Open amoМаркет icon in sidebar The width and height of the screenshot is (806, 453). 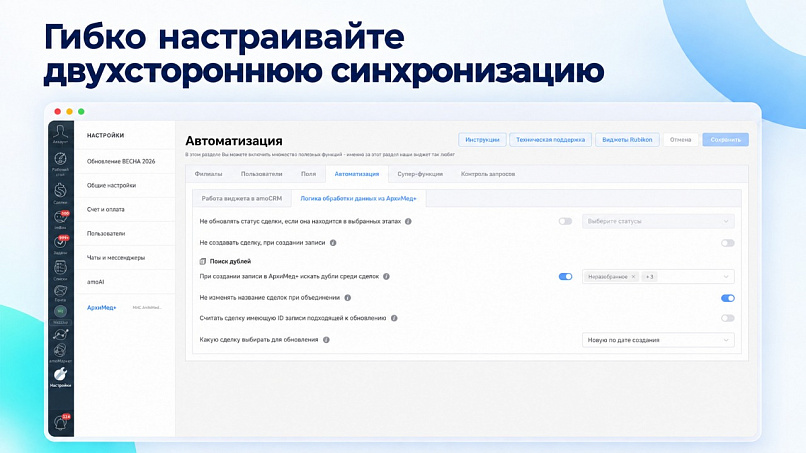[x=61, y=351]
